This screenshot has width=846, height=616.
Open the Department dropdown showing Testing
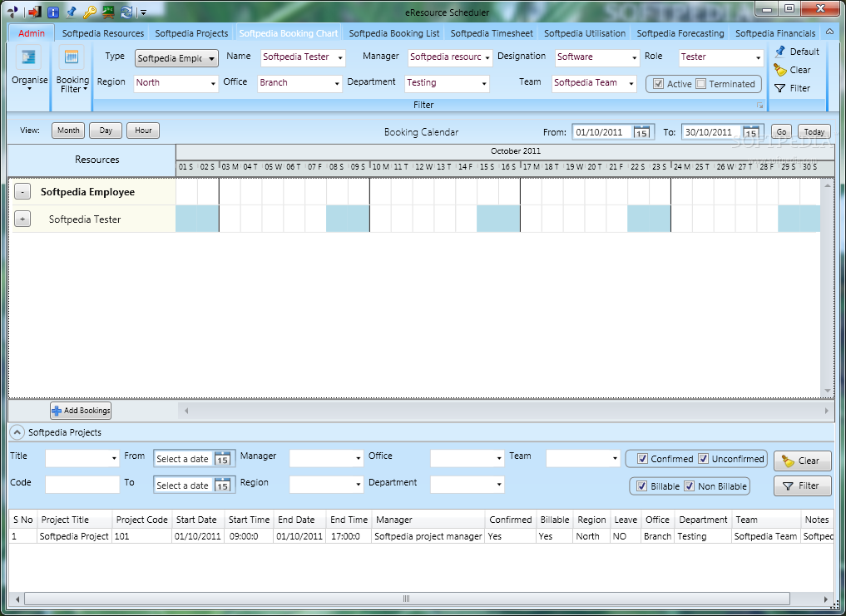447,83
